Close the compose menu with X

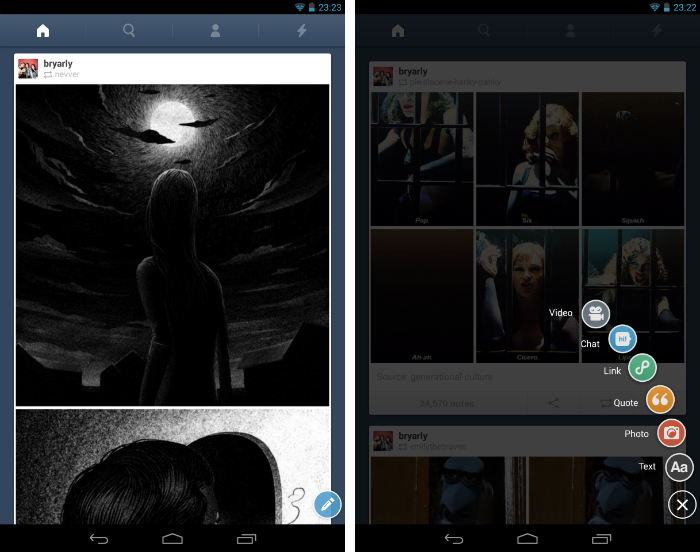682,505
